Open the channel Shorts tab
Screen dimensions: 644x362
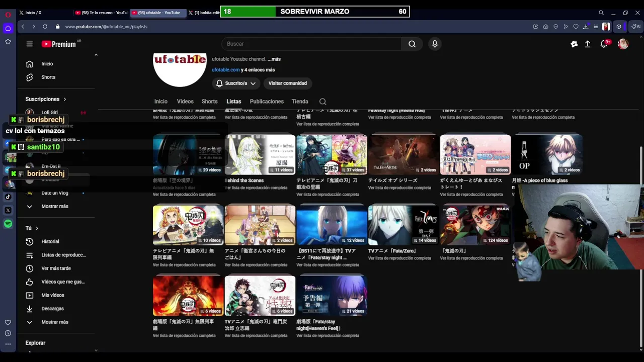[210, 102]
